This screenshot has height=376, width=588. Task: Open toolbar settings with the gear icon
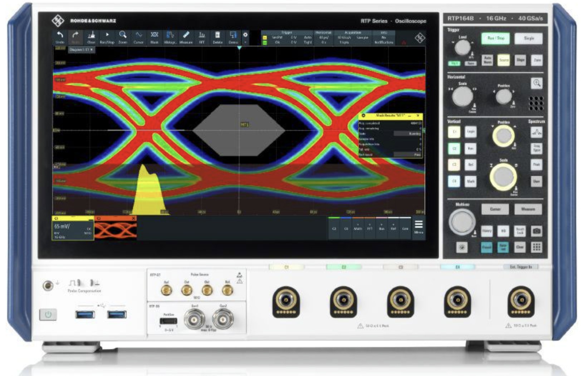click(245, 35)
